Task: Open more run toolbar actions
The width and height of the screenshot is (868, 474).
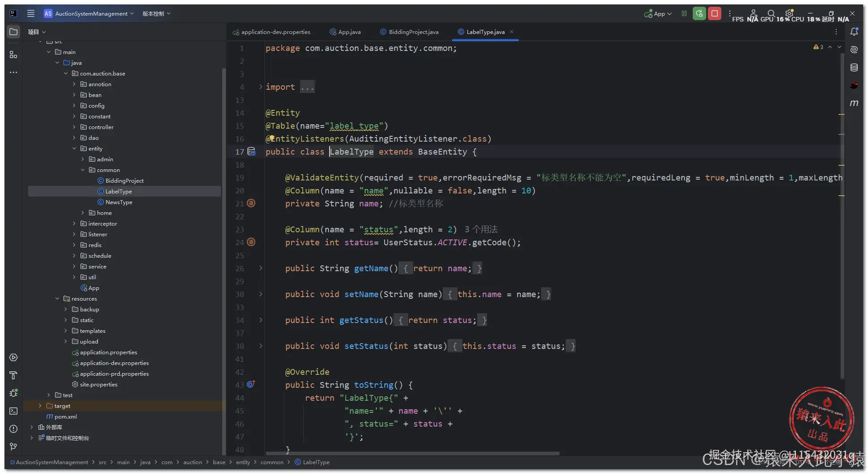Action: tap(730, 13)
